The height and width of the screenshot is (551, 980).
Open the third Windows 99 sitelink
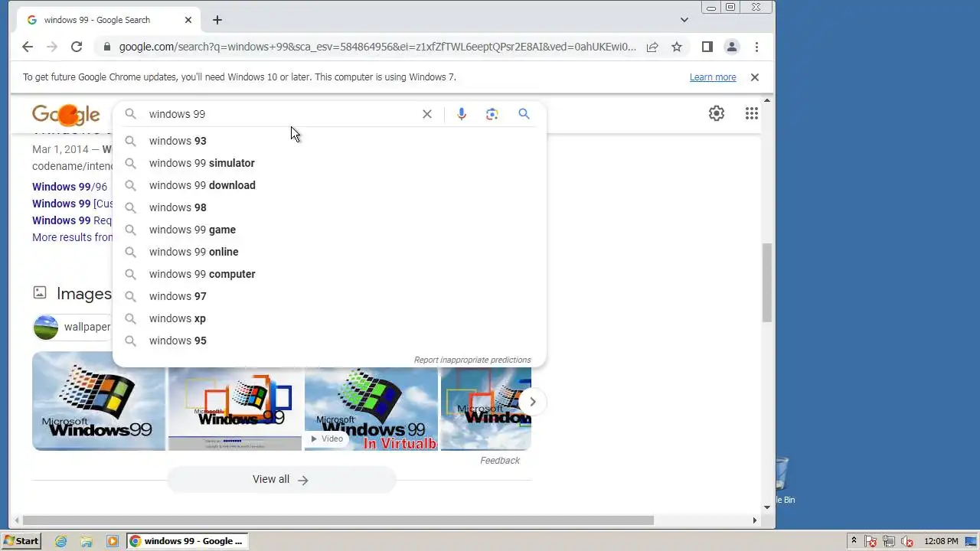(x=72, y=220)
